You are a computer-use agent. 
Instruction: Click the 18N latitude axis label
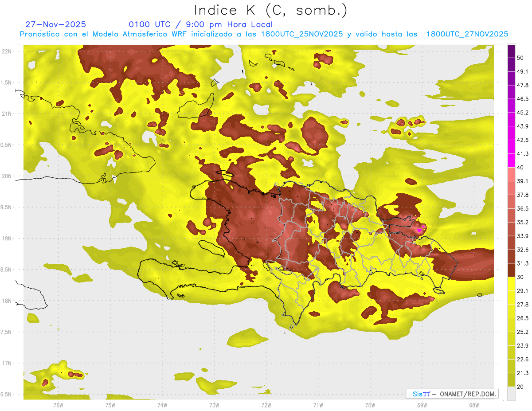[7, 301]
